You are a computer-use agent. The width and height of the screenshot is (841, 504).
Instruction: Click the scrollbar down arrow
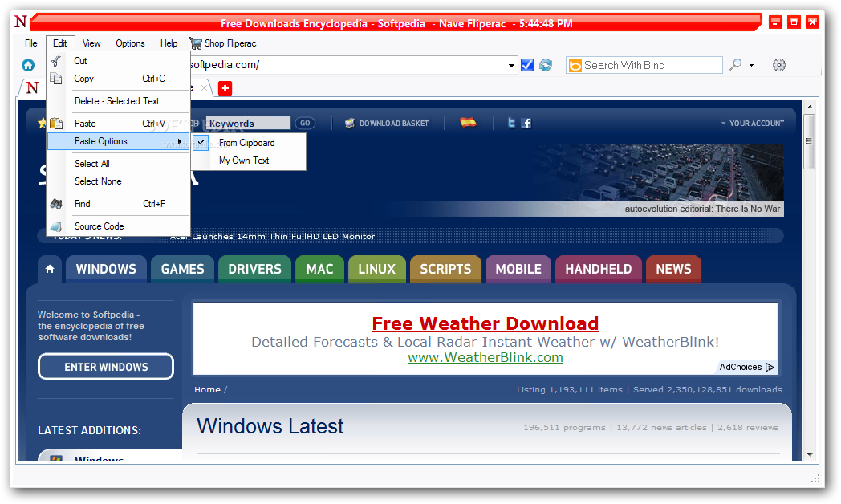pos(810,455)
